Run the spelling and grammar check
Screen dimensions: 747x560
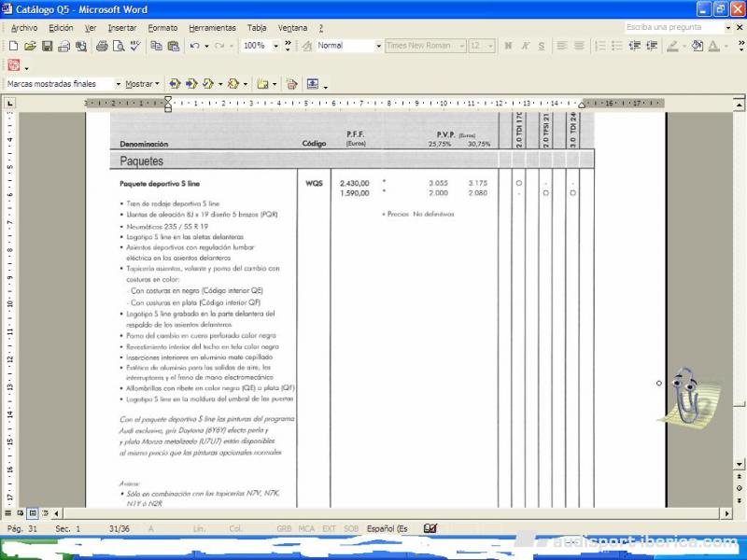point(135,46)
